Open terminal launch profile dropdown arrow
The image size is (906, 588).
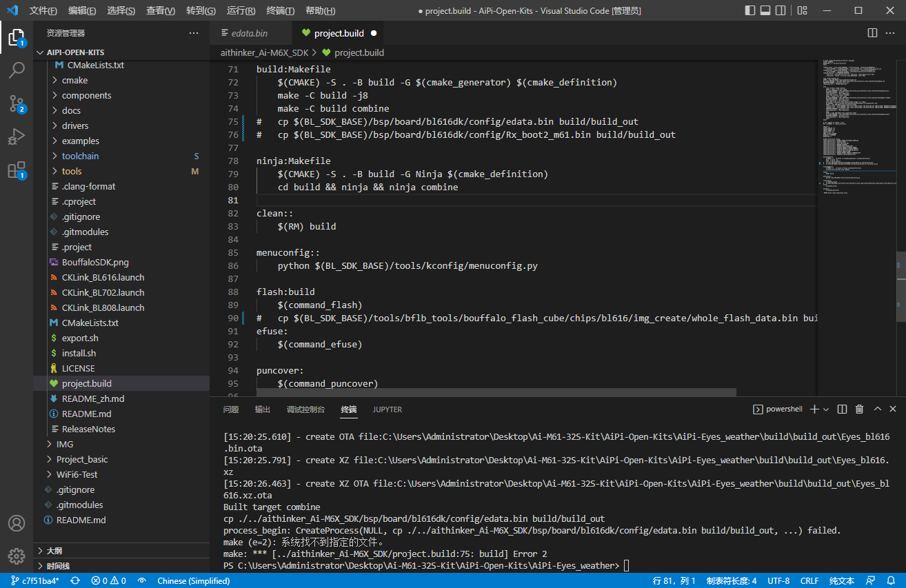click(x=826, y=409)
